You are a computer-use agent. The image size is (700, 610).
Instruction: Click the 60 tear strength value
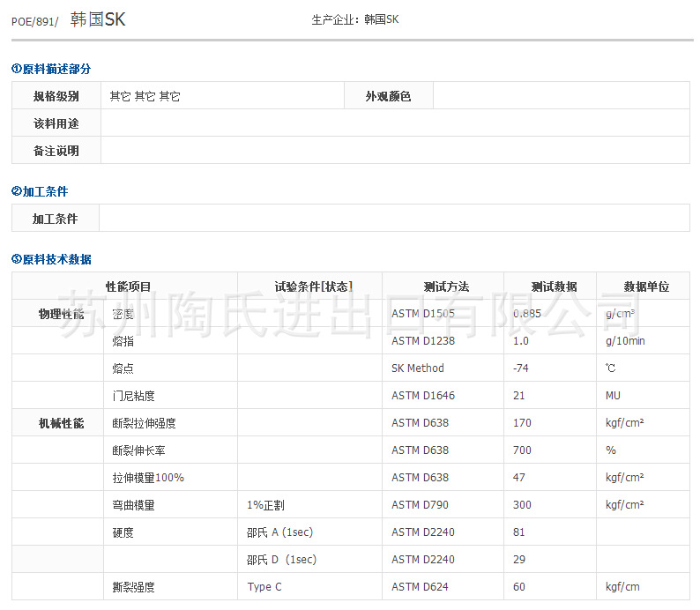point(518,587)
